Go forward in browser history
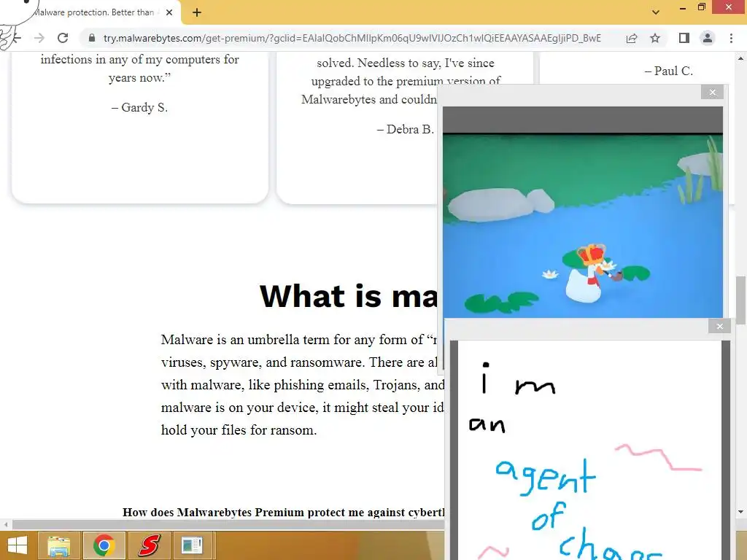Viewport: 747px width, 560px height. pyautogui.click(x=39, y=38)
